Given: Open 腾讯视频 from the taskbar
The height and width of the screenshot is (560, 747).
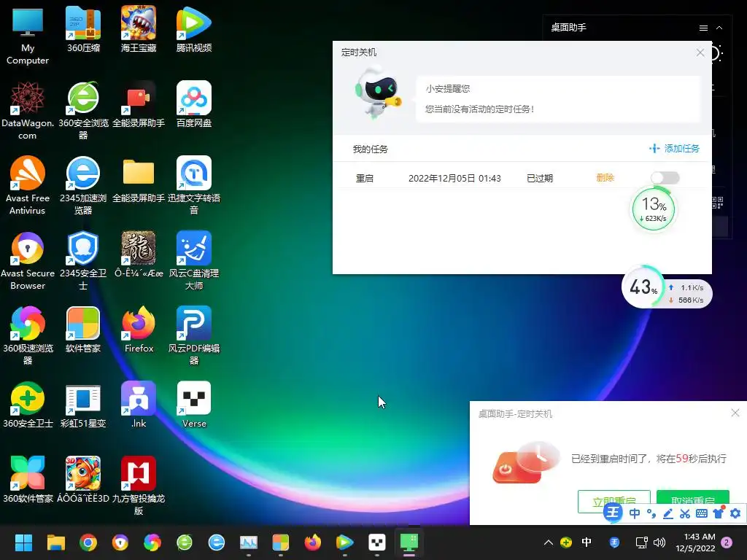Looking at the screenshot, I should (344, 542).
